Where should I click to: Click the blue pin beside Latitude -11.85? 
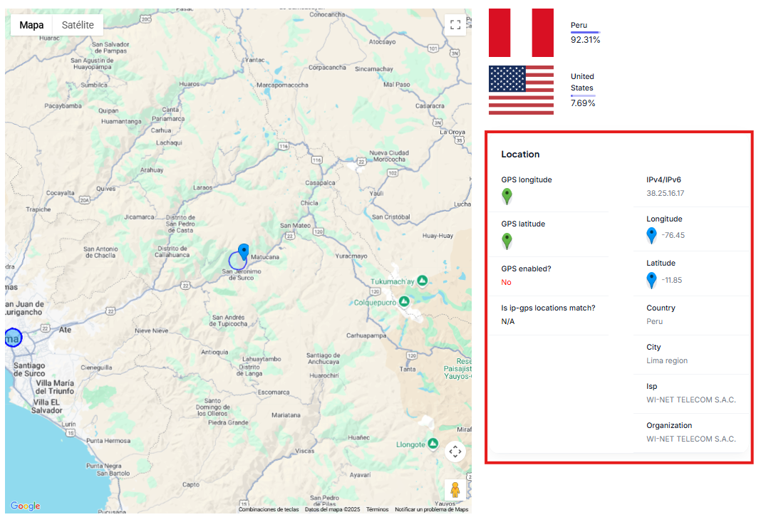pos(652,280)
